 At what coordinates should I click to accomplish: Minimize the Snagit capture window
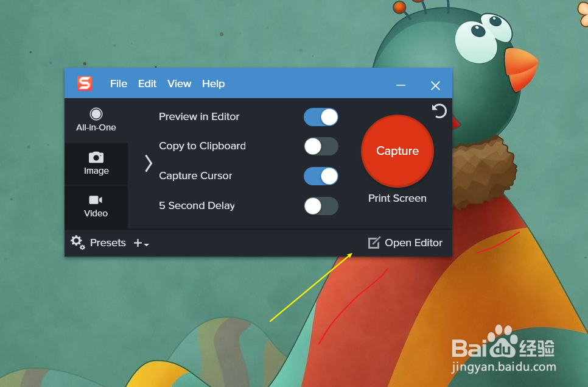pyautogui.click(x=401, y=85)
